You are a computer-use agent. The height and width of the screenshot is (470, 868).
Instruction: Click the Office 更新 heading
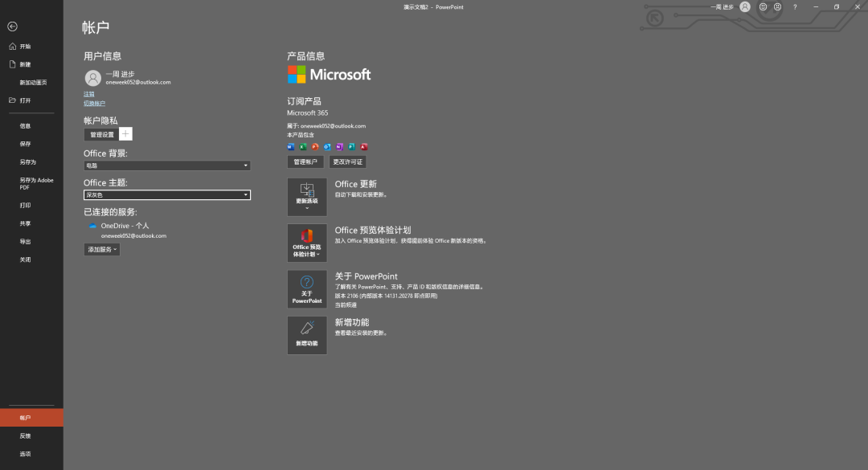click(x=355, y=184)
